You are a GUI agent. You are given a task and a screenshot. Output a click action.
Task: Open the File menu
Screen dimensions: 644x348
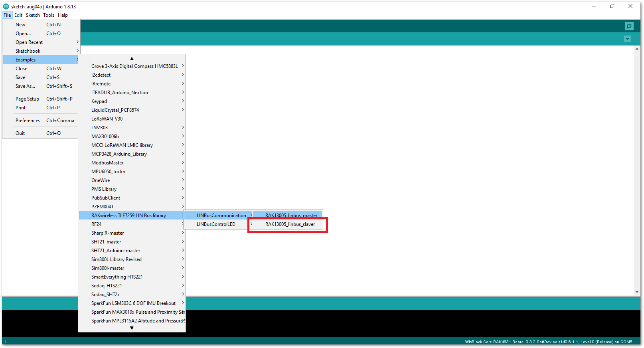pyautogui.click(x=7, y=15)
